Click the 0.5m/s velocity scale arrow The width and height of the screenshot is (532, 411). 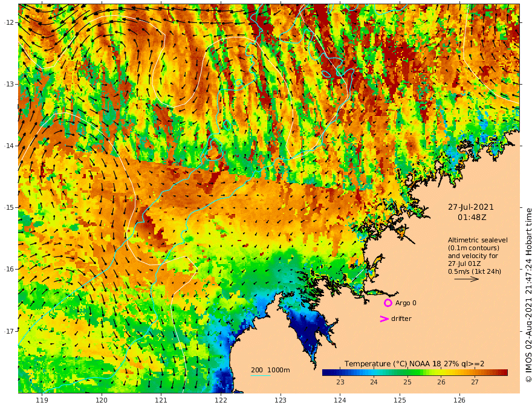coord(466,279)
